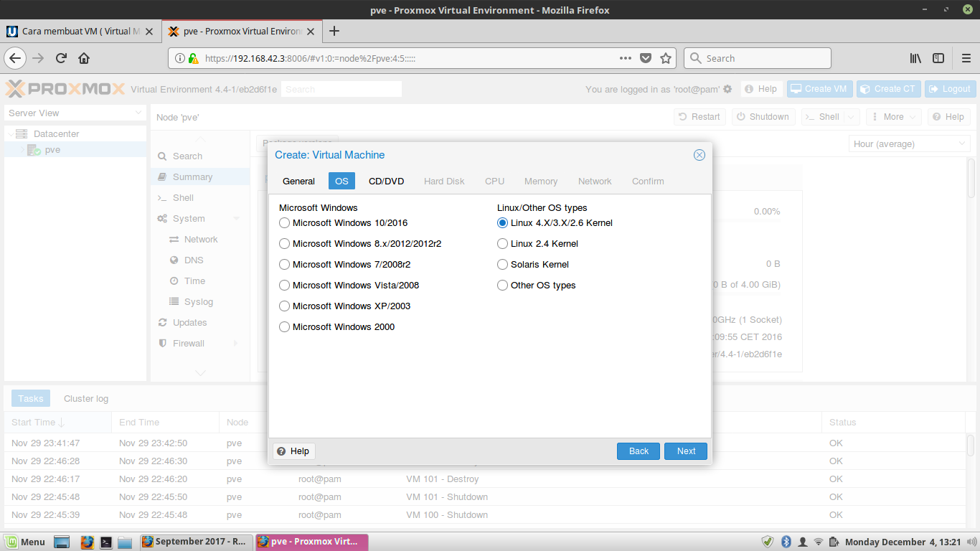Go to Firefox home page icon
The width and height of the screenshot is (980, 551).
coord(84,58)
